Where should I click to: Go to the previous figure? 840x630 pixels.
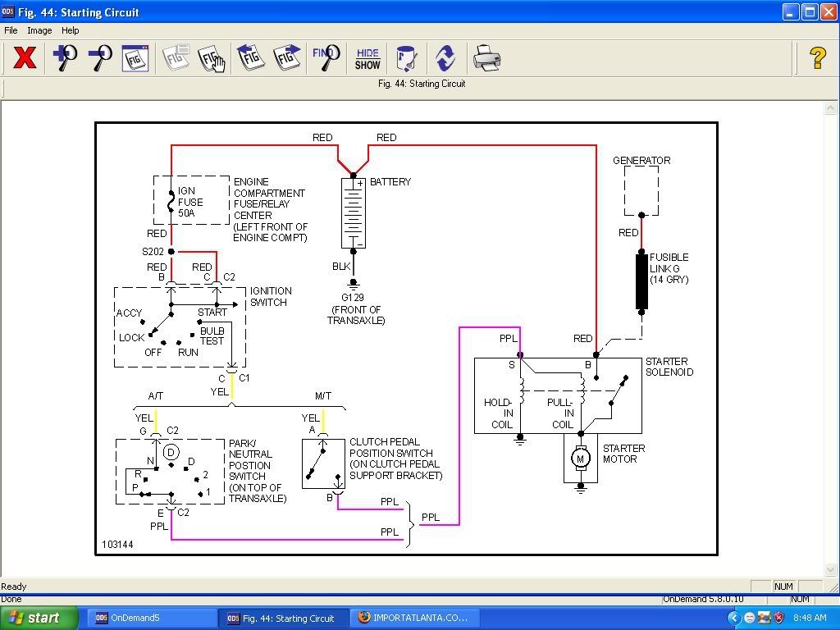click(251, 58)
